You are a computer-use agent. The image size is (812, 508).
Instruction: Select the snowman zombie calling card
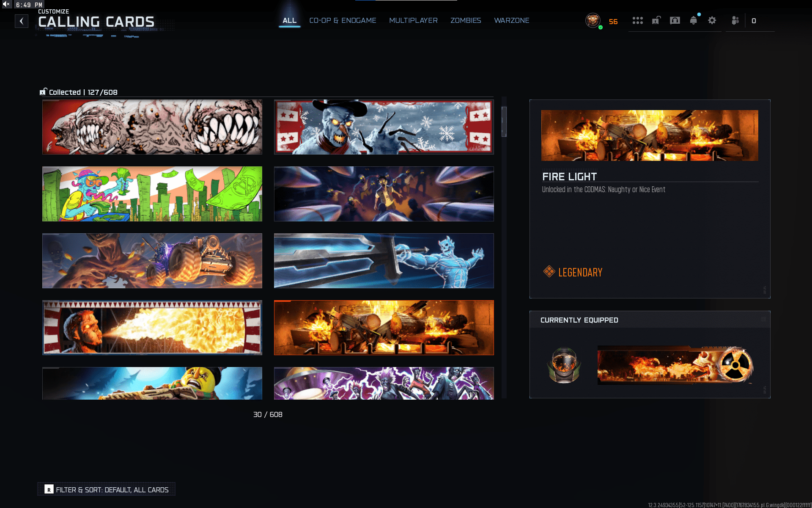click(384, 127)
